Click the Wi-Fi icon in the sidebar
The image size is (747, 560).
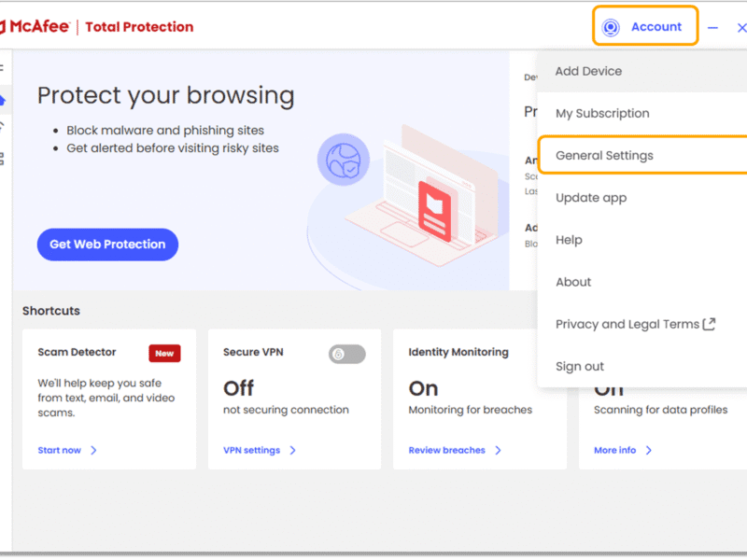point(3,127)
